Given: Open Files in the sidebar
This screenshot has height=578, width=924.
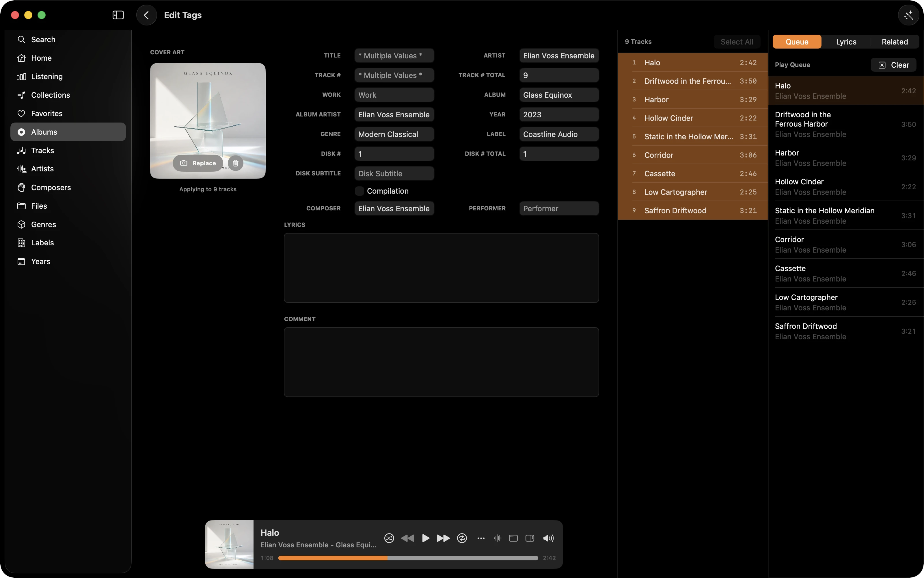Looking at the screenshot, I should (68, 206).
